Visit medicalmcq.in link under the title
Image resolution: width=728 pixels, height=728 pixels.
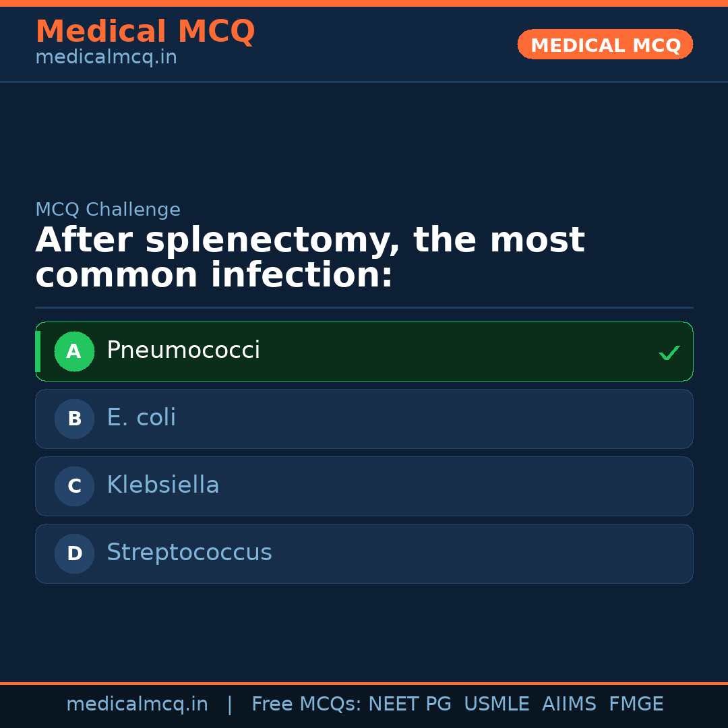coord(106,57)
